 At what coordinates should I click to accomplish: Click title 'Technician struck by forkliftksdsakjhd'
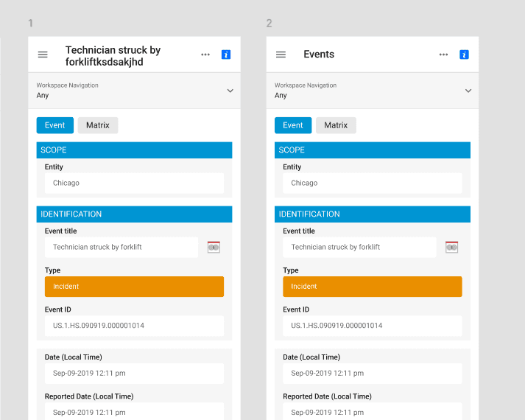[113, 56]
